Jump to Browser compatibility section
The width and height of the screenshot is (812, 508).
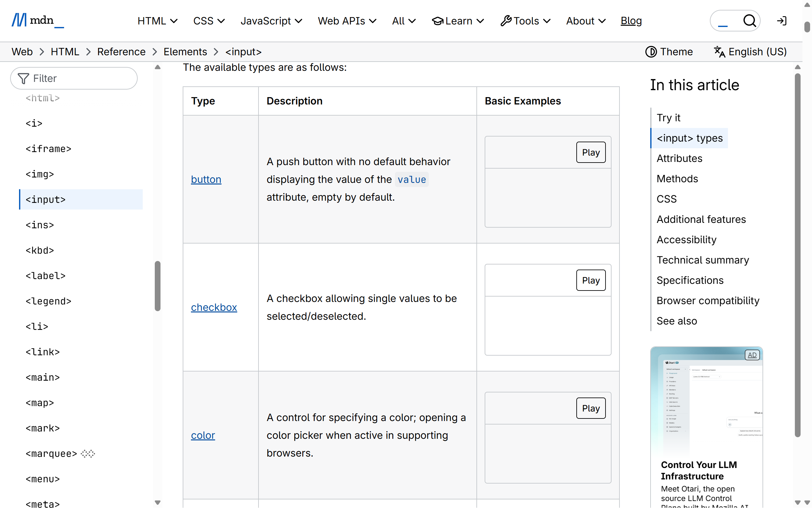pos(708,301)
